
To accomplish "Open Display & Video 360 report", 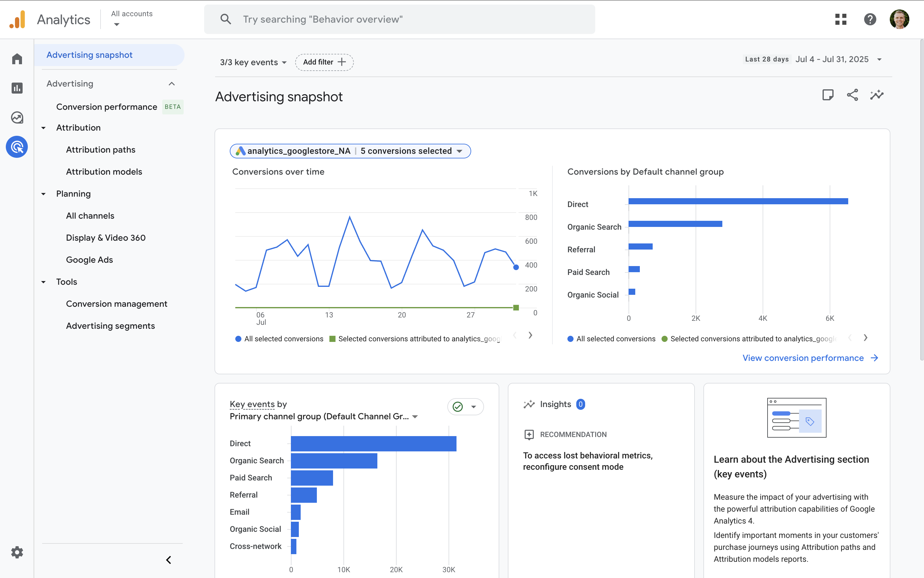I will pos(106,238).
